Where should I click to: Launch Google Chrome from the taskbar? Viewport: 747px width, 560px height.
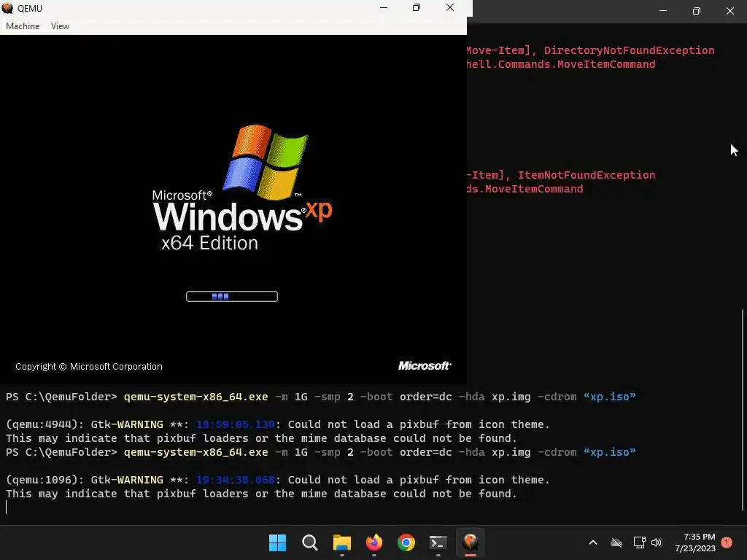pos(406,542)
